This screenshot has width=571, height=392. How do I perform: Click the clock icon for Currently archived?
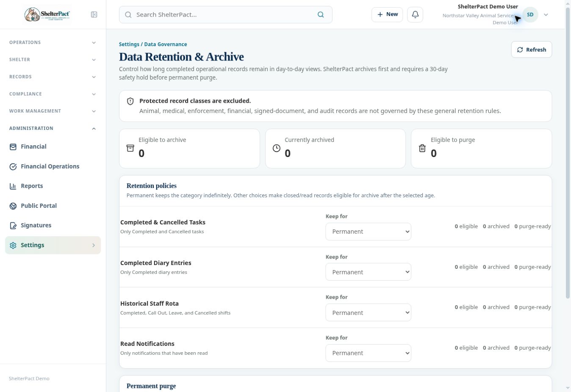pyautogui.click(x=276, y=148)
